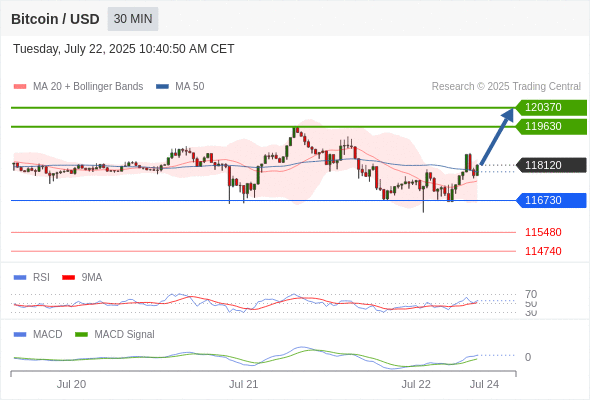Click the 'RSI' legend label
590x400 pixels.
[x=41, y=278]
